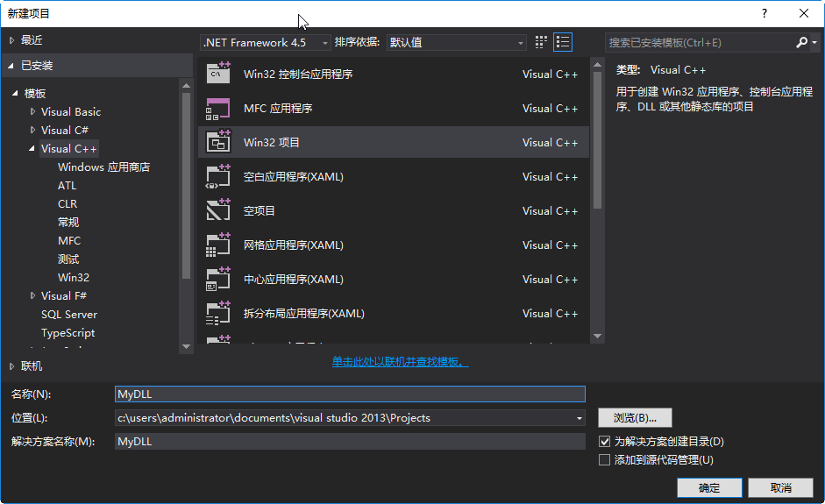The image size is (825, 504).
Task: Click the 名称 input field
Action: [x=350, y=394]
